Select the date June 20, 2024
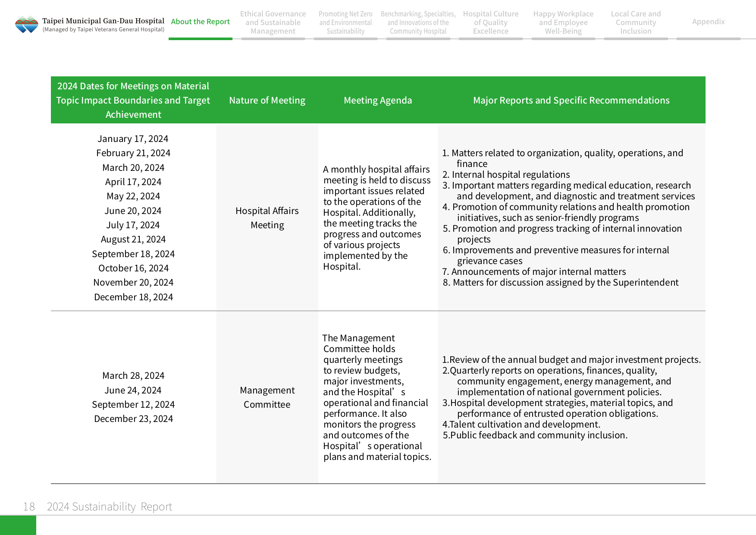Screen dimensions: 756x535 (133, 211)
